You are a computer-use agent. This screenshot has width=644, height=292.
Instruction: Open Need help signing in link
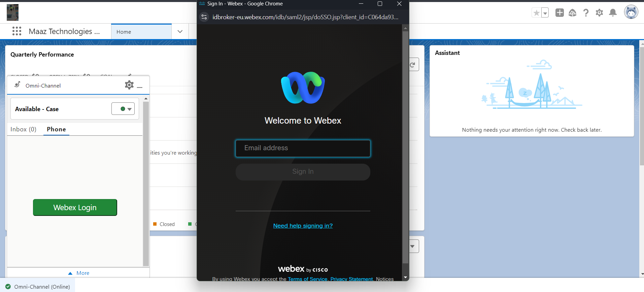(303, 226)
